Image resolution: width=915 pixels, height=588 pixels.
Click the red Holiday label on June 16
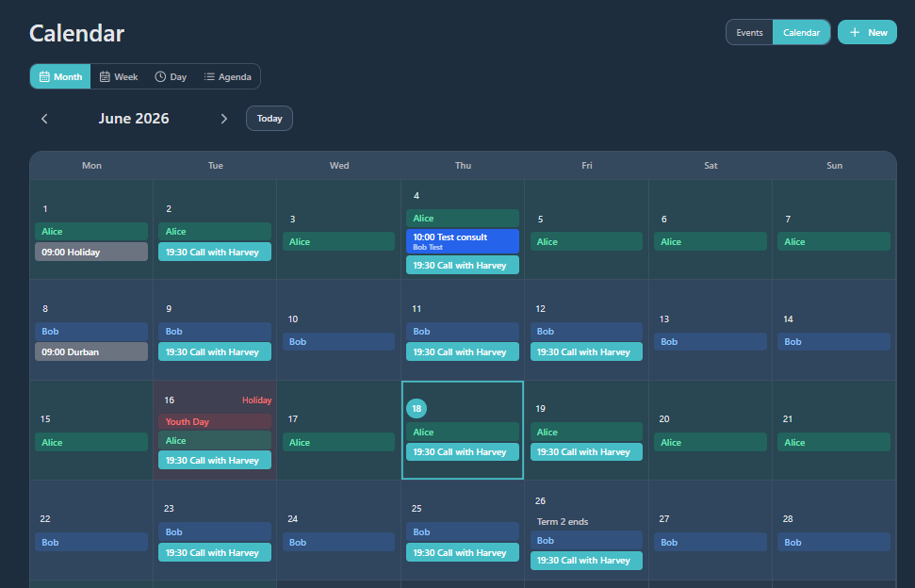click(256, 400)
